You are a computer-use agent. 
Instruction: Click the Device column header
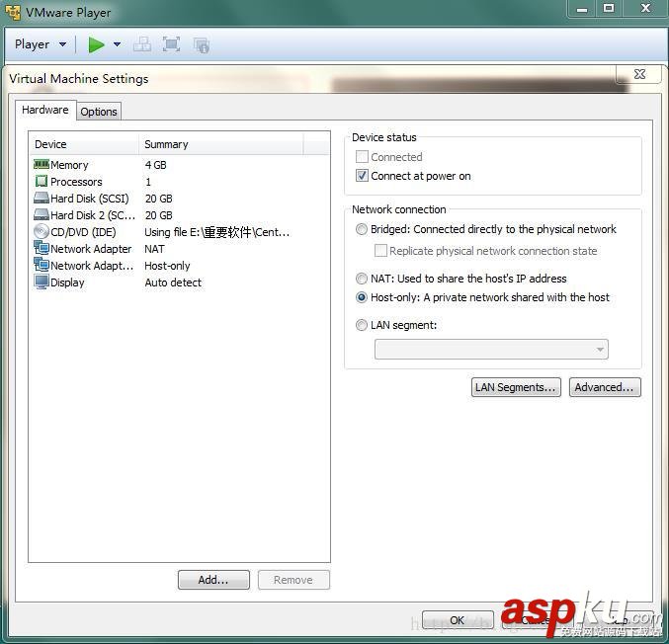84,144
